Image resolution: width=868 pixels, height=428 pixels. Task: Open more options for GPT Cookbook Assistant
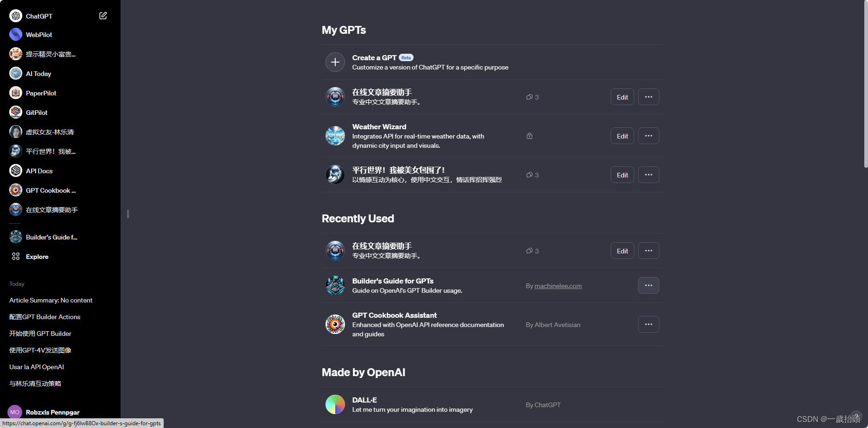click(649, 324)
